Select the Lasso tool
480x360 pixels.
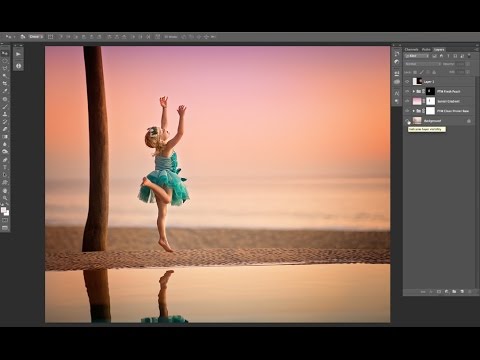(x=5, y=68)
